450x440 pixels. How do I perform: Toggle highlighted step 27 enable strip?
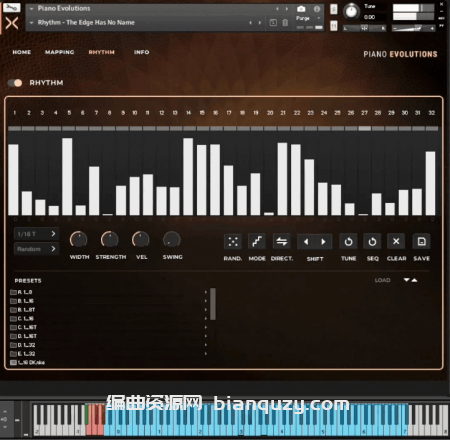tap(364, 129)
